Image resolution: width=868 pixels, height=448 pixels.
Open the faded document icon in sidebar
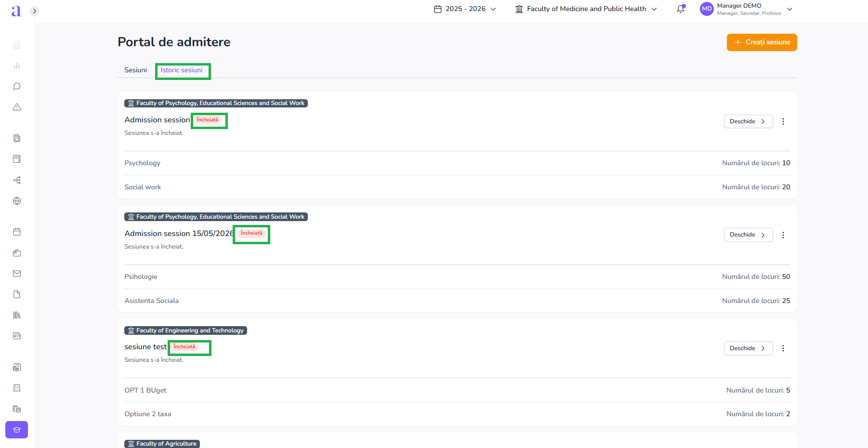coord(17,45)
